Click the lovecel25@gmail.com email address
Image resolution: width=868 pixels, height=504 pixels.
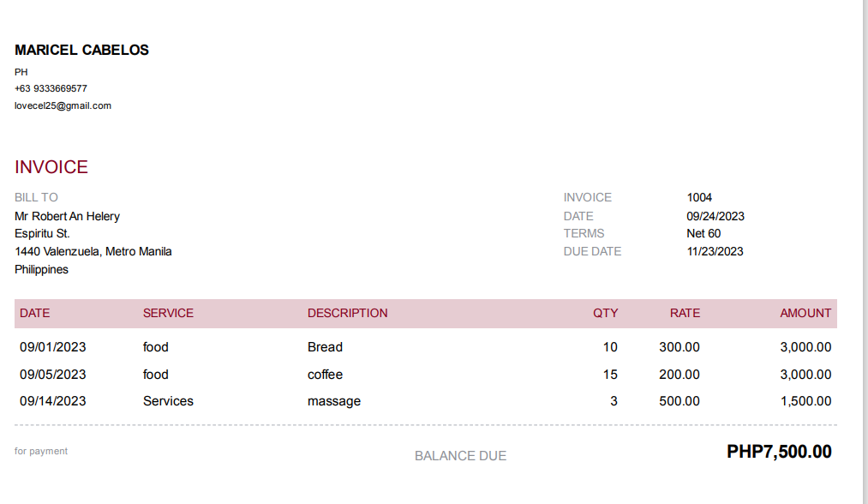pyautogui.click(x=63, y=106)
